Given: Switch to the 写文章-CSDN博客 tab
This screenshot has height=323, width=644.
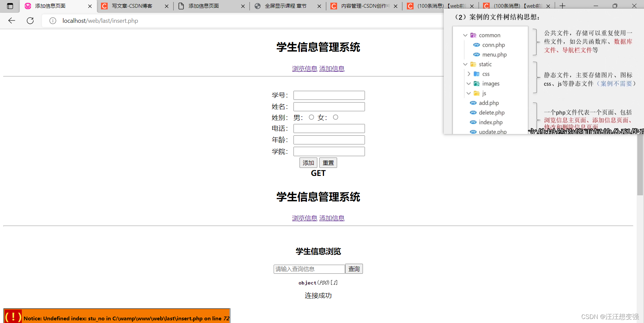Looking at the screenshot, I should click(x=132, y=6).
